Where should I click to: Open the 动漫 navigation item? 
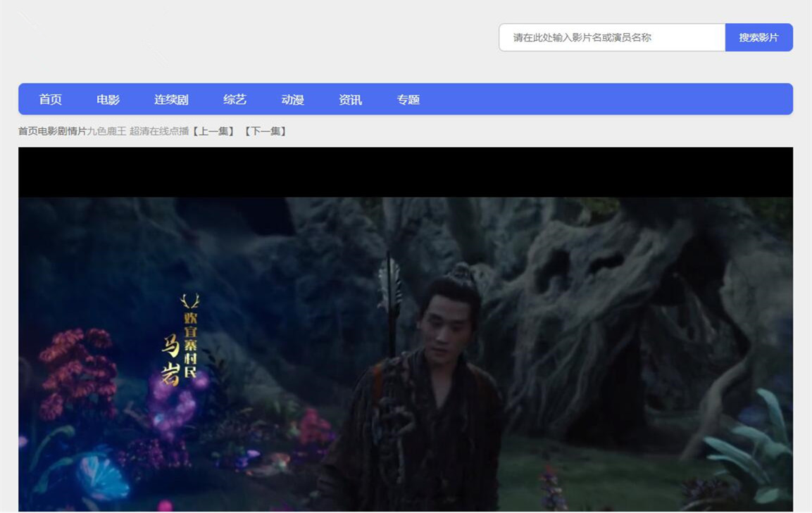click(x=292, y=99)
